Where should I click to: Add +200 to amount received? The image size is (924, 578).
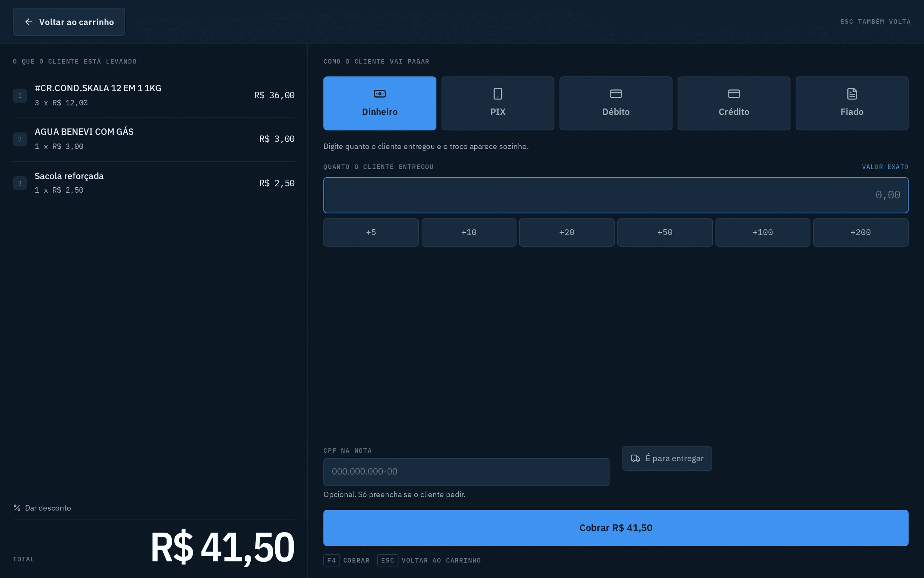[860, 232]
